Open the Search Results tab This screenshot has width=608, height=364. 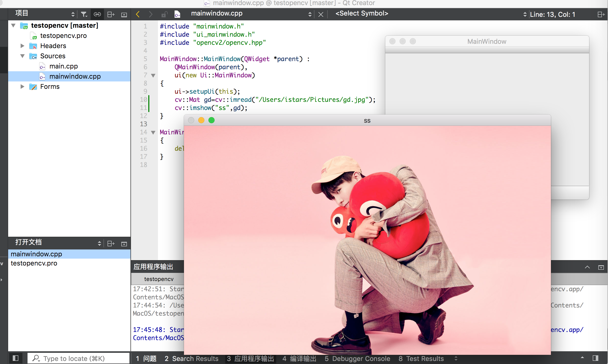[x=192, y=359]
